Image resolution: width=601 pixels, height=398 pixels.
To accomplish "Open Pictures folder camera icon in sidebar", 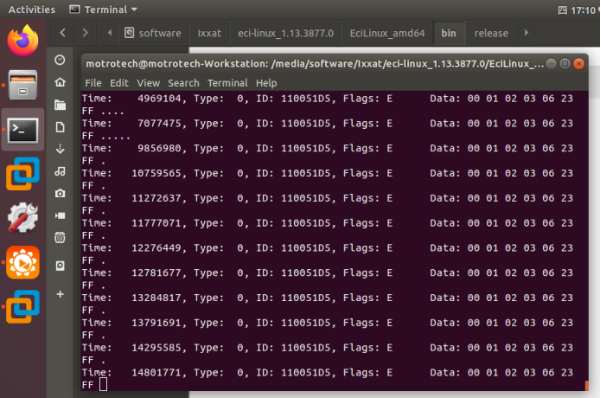I will (x=60, y=193).
